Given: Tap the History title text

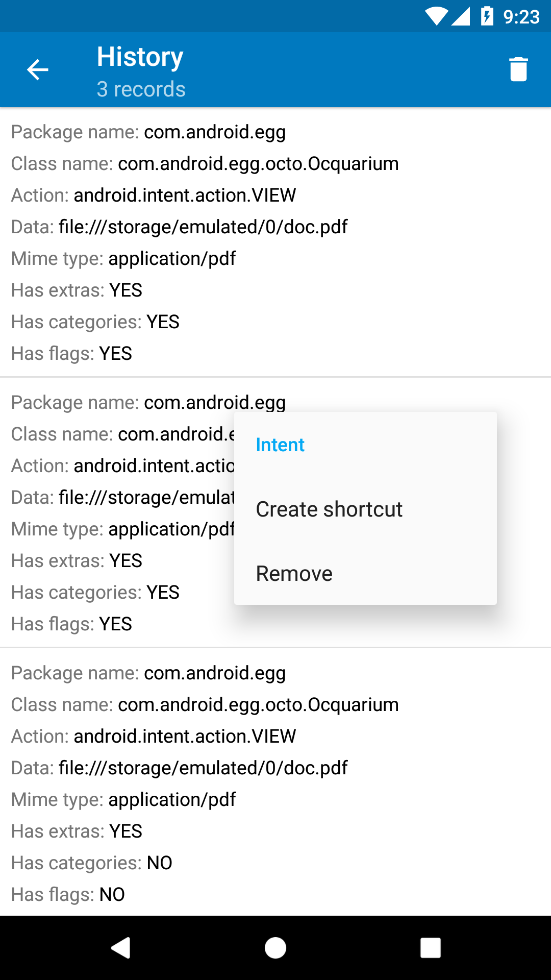Looking at the screenshot, I should 140,57.
